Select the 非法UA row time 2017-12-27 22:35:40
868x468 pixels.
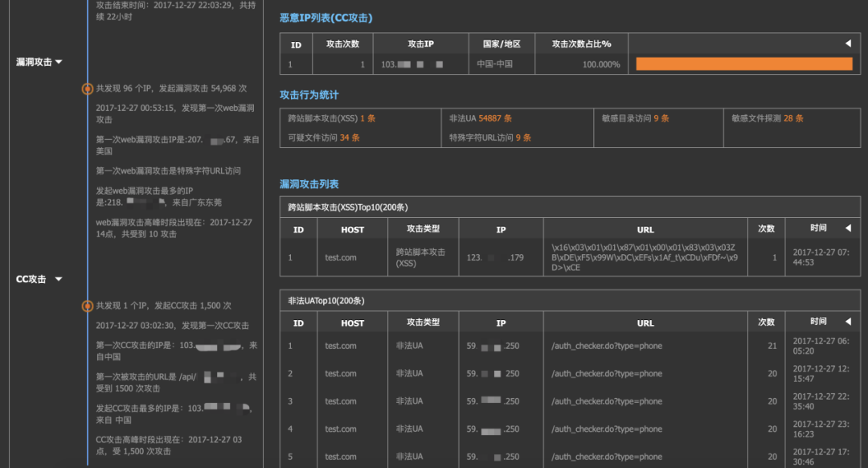tap(821, 401)
